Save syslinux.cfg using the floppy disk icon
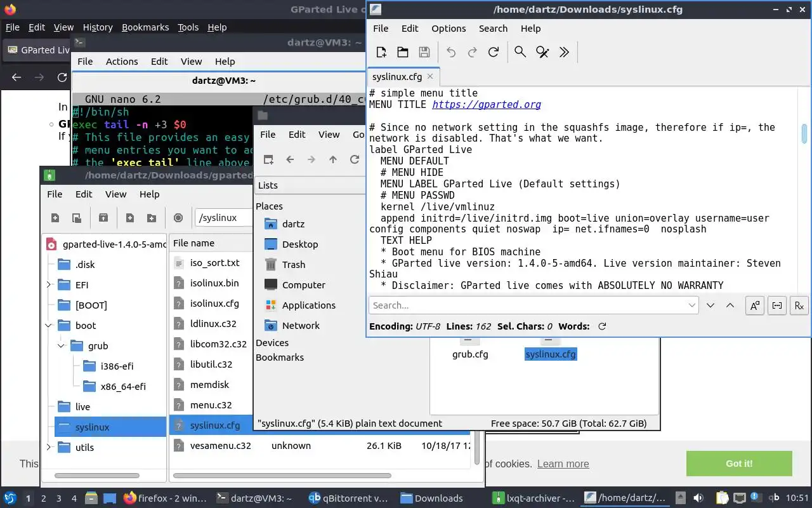 coord(424,52)
